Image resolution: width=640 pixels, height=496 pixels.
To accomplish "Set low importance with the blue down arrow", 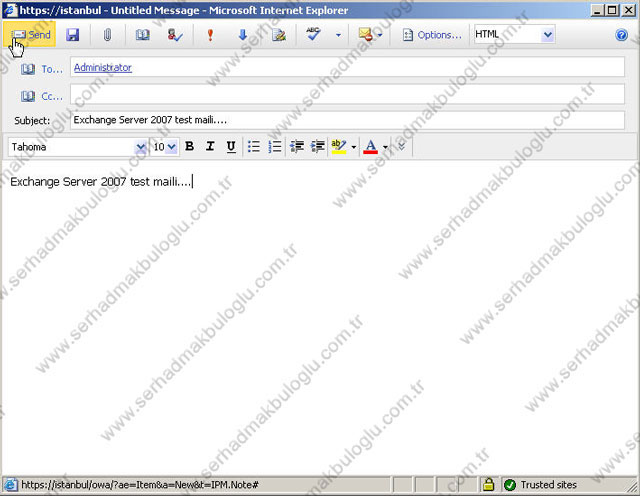I will (243, 35).
